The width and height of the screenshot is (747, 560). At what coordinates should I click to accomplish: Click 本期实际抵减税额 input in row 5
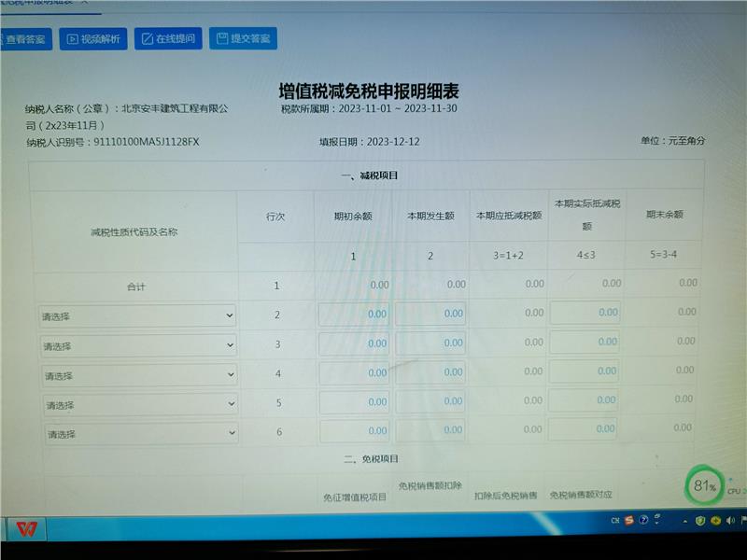(585, 401)
